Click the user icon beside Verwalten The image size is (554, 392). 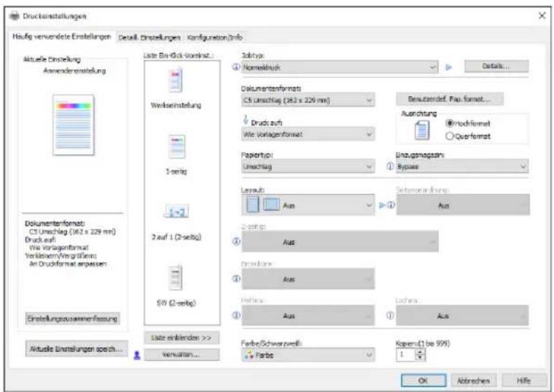click(x=137, y=355)
